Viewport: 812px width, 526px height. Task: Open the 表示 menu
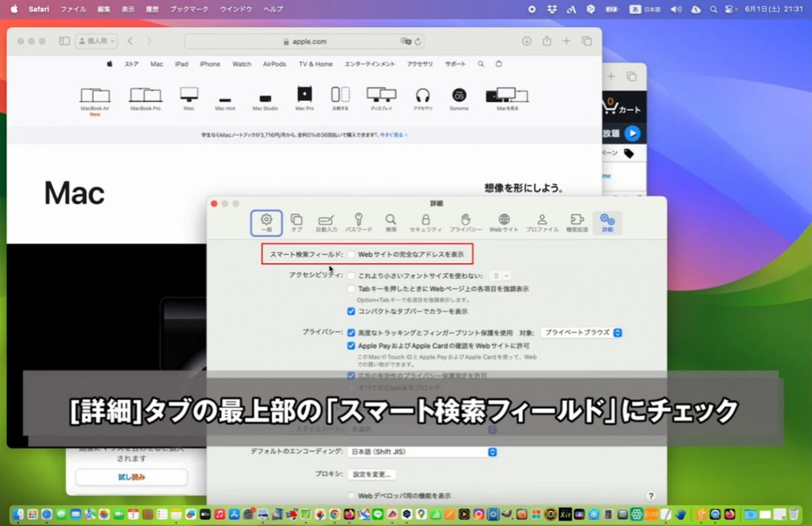pos(128,9)
